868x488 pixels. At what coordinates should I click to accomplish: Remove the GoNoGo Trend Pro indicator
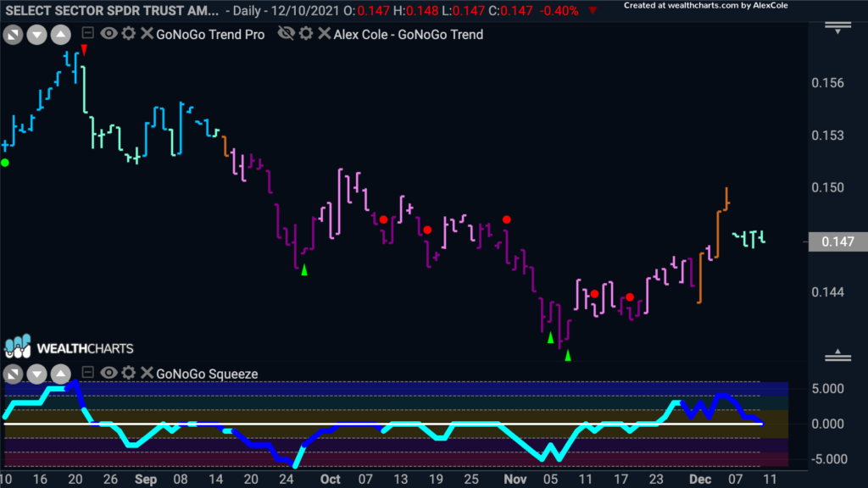(x=147, y=34)
